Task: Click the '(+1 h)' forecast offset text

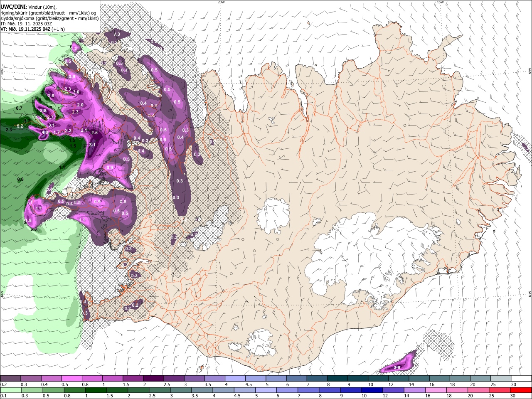Action: coord(58,29)
